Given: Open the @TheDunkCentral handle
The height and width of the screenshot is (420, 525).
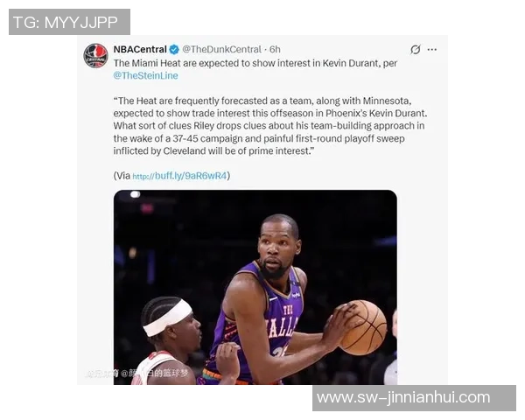Looking at the screenshot, I should [x=221, y=49].
